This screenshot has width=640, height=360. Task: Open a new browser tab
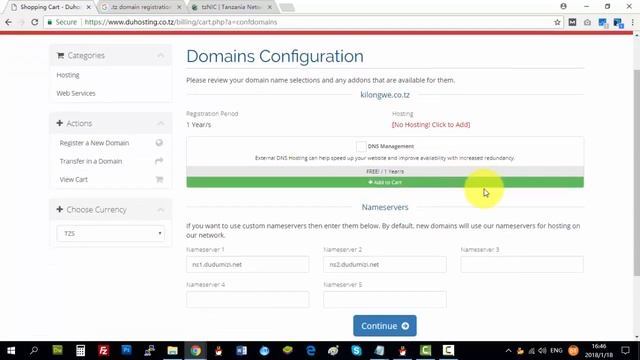tap(287, 7)
